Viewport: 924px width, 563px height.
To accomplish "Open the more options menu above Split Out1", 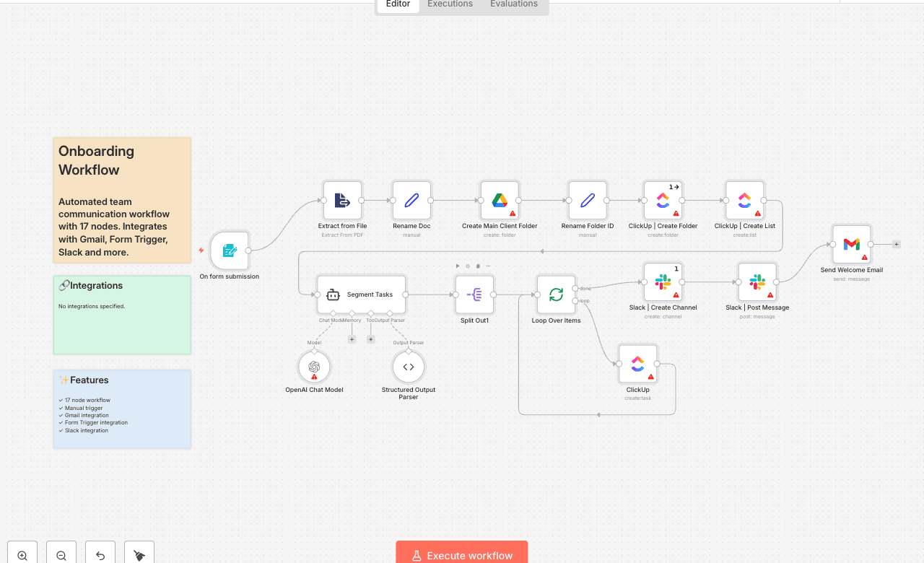I will click(x=488, y=266).
